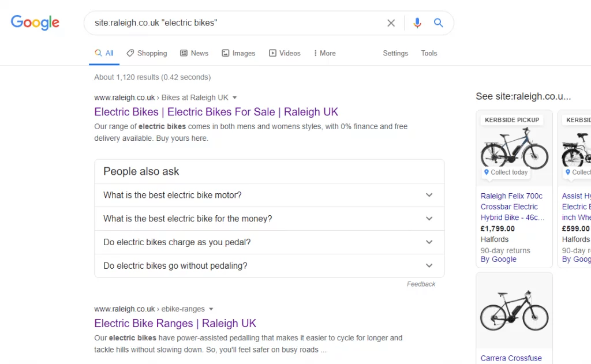This screenshot has height=364, width=591.
Task: Click the Feedback link below People also ask
Action: [421, 284]
